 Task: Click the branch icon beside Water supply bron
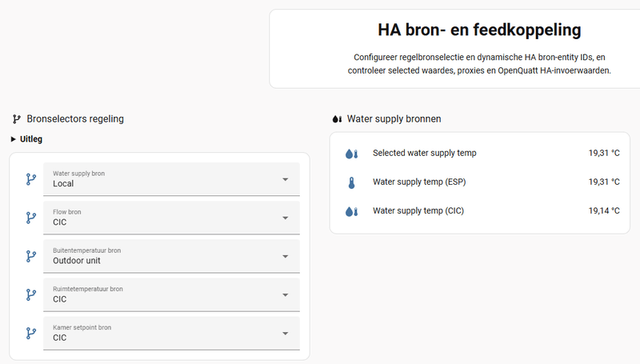click(x=31, y=179)
